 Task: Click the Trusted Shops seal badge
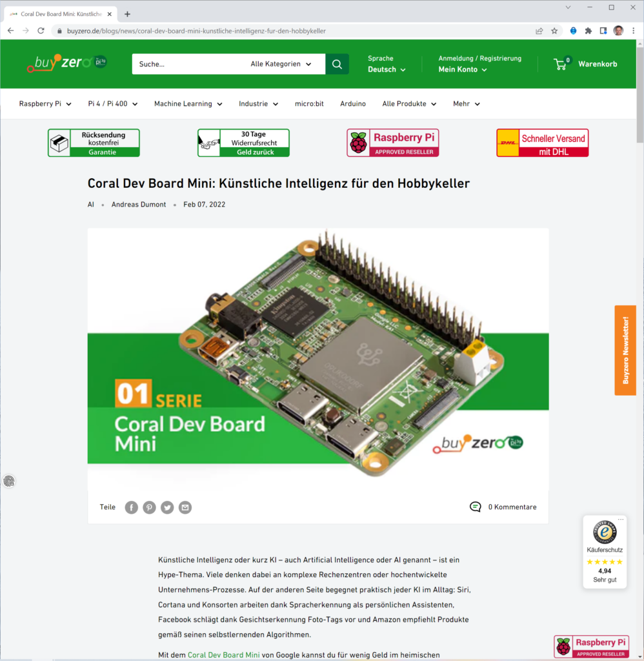tap(605, 532)
